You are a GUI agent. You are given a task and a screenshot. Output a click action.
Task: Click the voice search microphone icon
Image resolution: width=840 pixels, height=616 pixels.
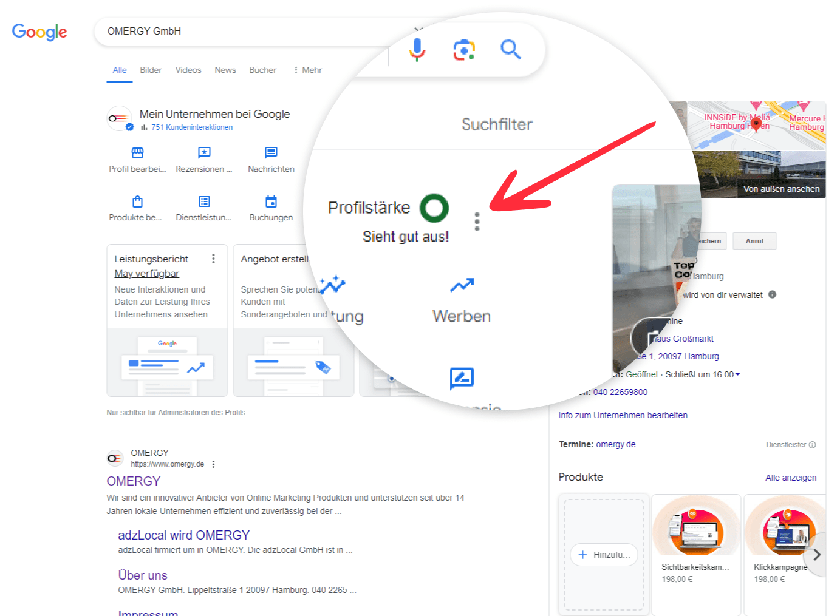417,49
